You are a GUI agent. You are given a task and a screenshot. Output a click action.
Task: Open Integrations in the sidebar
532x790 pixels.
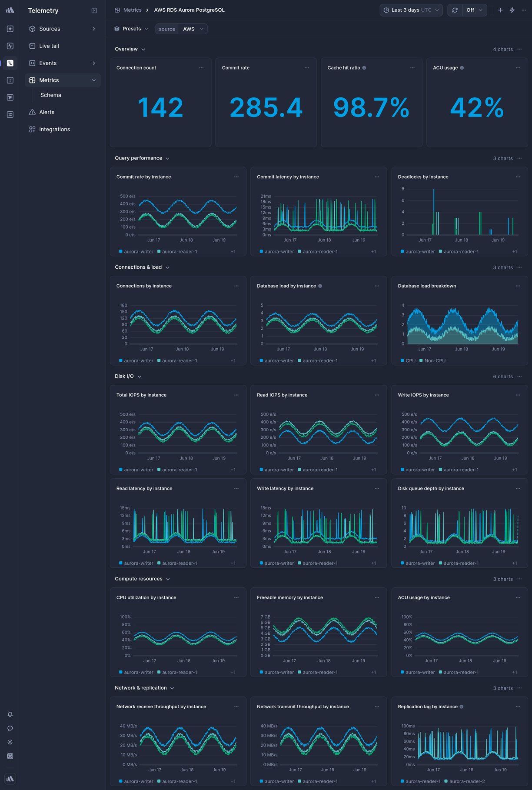click(63, 129)
